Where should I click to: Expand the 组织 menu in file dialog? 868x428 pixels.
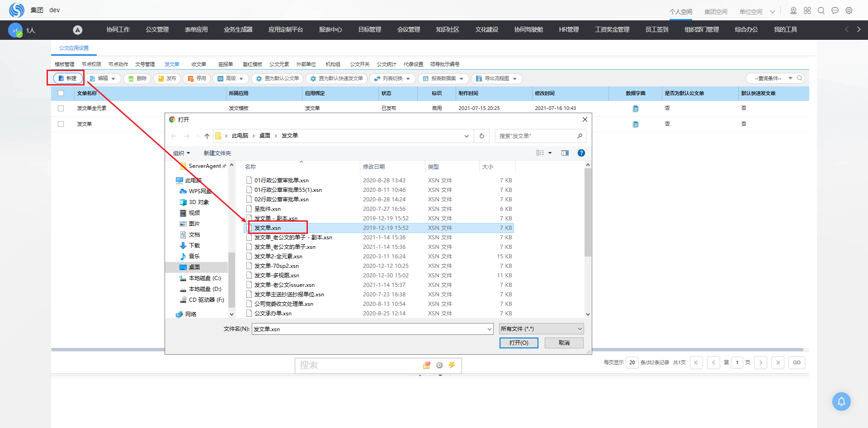181,153
